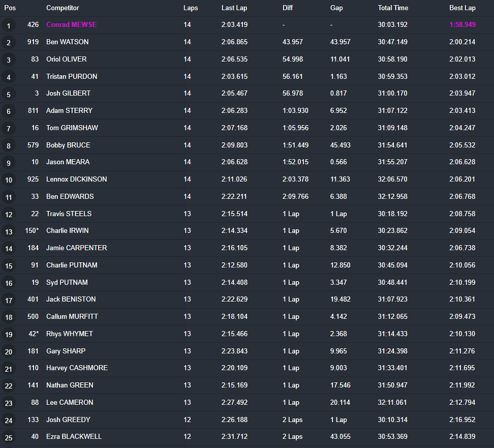Click Ezra BLACKWELL competitor name
Image resolution: width=494 pixels, height=448 pixels.
pos(74,436)
